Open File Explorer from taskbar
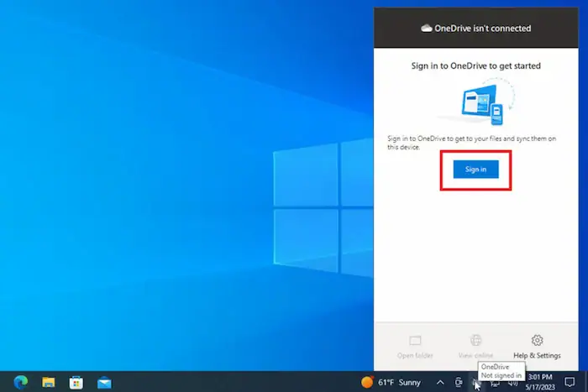Image resolution: width=588 pixels, height=392 pixels. point(49,382)
